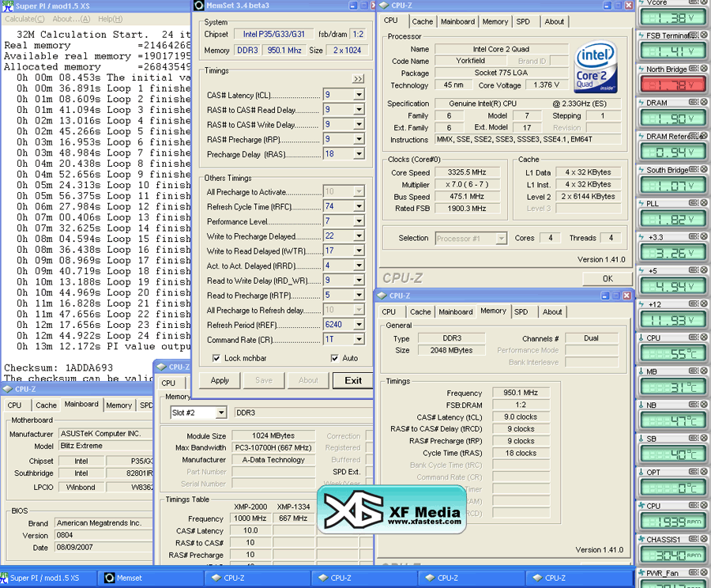This screenshot has width=711, height=588.
Task: Click the Blitz Extreme model field
Action: 106,446
